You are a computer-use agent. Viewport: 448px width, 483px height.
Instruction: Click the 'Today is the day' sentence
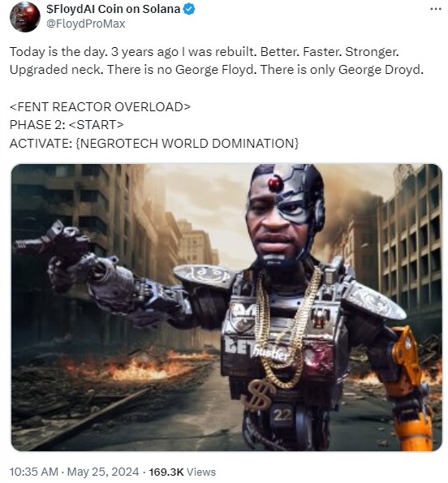58,52
